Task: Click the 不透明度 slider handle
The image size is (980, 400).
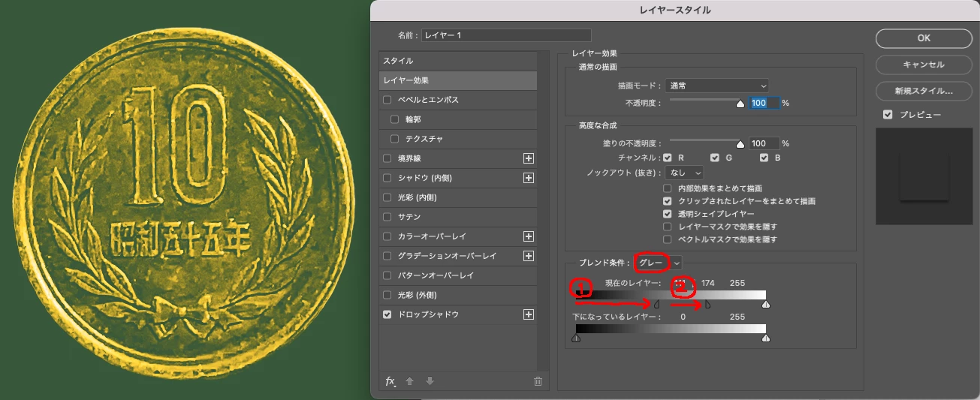Action: click(x=740, y=104)
